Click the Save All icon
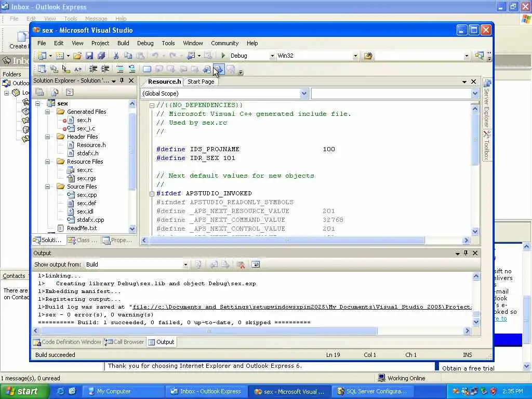The image size is (532, 399). [x=101, y=56]
